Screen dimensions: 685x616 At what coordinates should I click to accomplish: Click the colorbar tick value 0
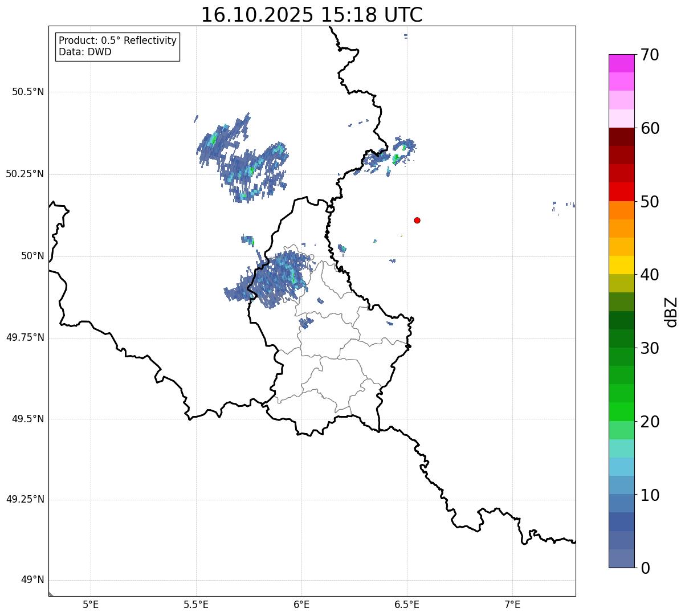click(x=645, y=568)
